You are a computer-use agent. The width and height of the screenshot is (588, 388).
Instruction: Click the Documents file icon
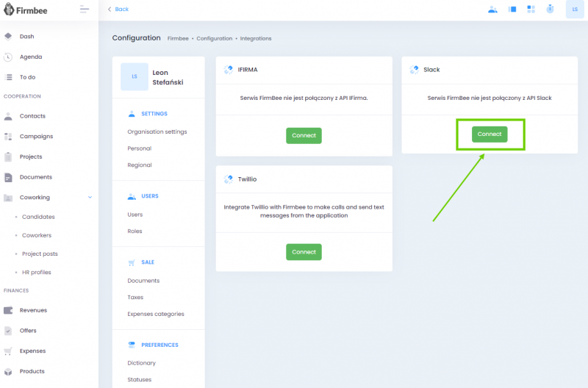pyautogui.click(x=8, y=177)
